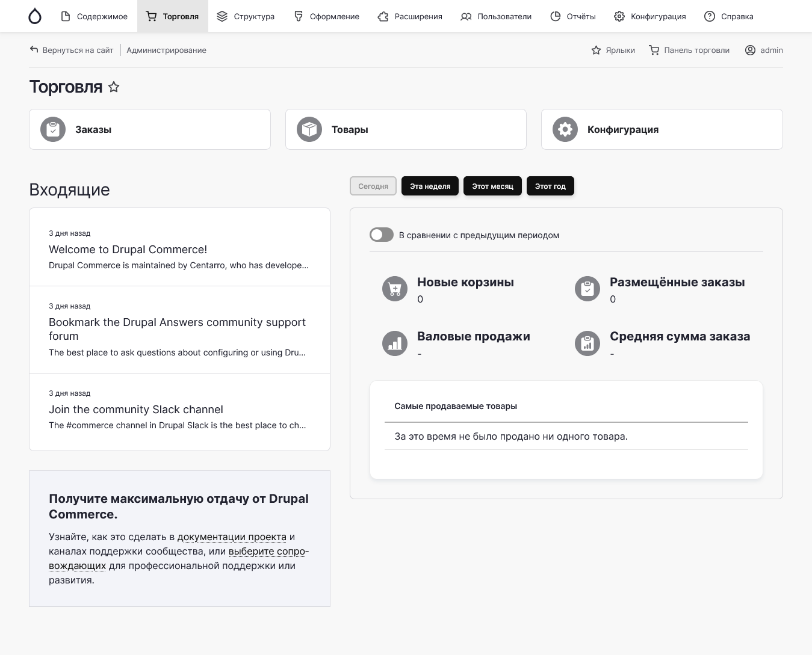The height and width of the screenshot is (655, 812).
Task: Open the admin user menu
Action: [764, 51]
